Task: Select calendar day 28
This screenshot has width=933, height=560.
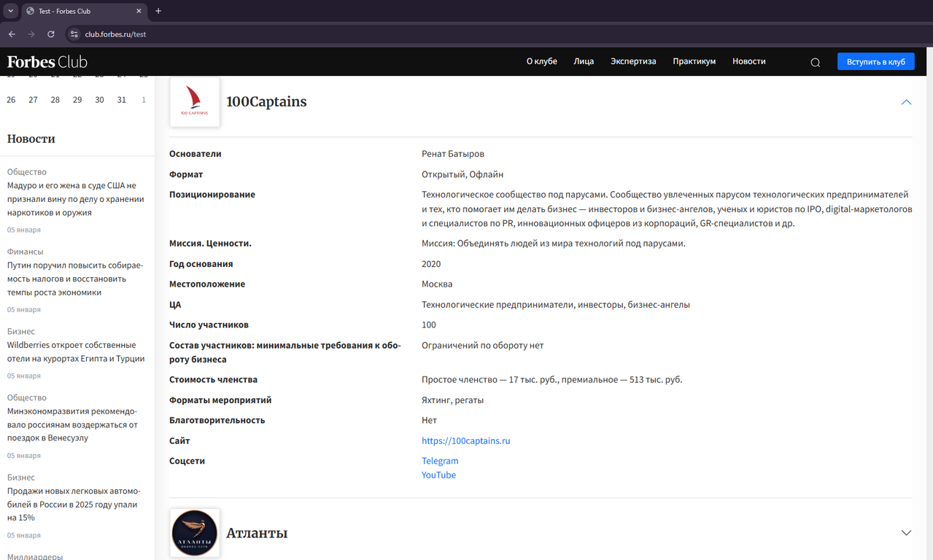Action: coord(55,100)
